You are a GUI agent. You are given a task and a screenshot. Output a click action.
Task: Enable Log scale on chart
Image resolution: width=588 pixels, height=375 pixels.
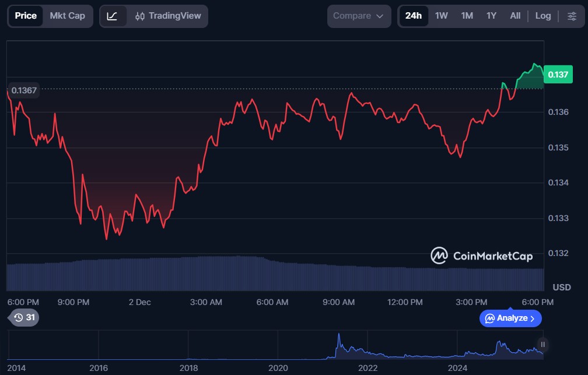pyautogui.click(x=542, y=16)
